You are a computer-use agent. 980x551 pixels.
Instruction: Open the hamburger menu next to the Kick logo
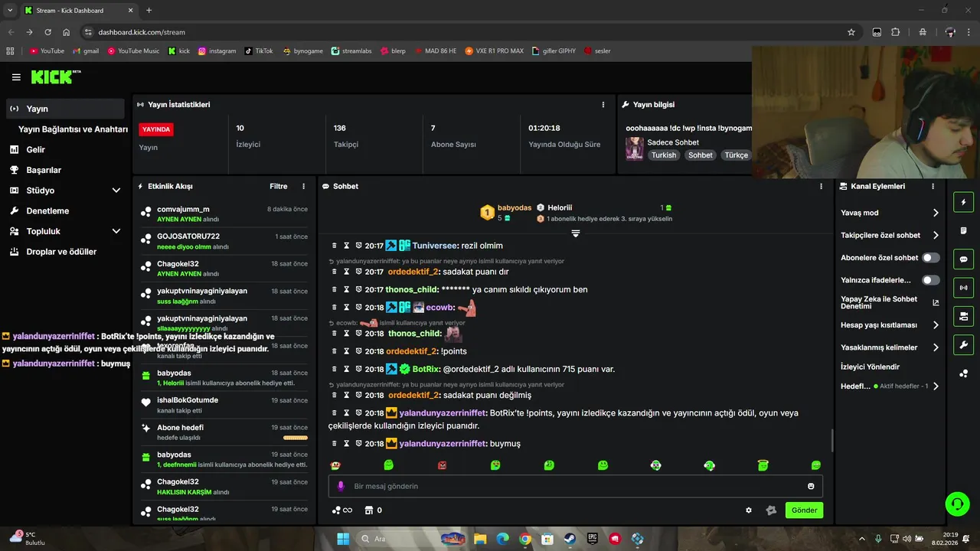point(16,77)
